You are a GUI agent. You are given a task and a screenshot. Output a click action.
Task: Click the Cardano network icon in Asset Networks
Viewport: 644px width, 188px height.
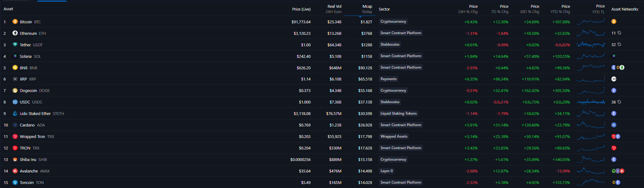click(614, 125)
